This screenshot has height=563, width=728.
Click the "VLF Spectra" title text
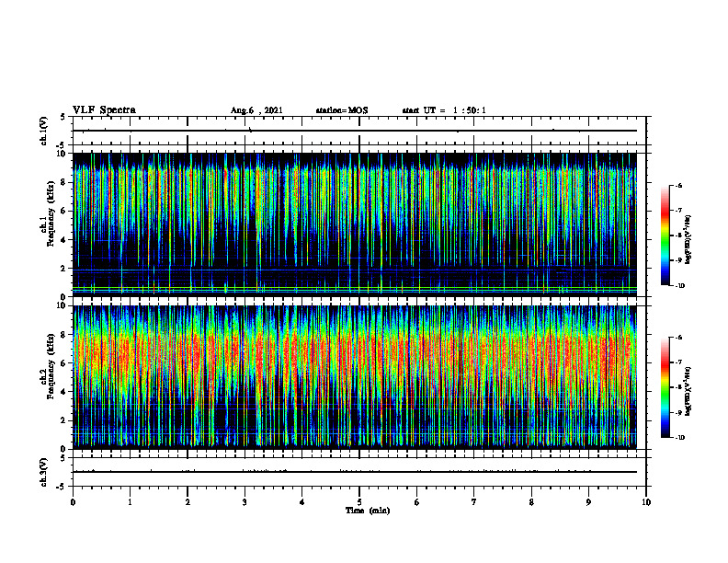click(104, 110)
